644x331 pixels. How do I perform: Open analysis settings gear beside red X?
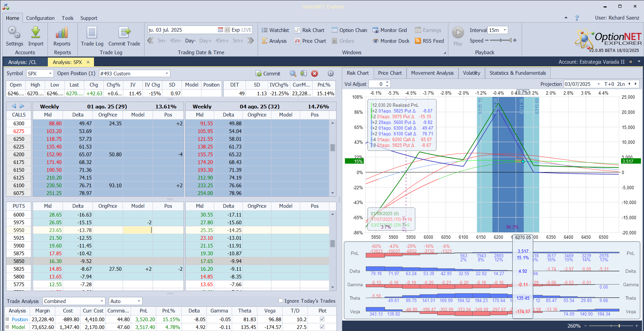pyautogui.click(x=331, y=73)
